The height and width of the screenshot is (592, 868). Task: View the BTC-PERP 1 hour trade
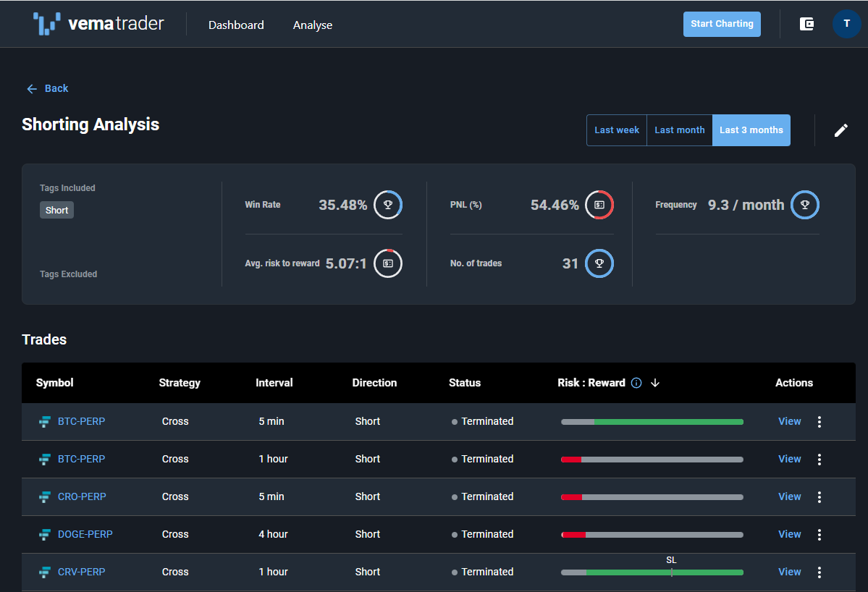click(x=789, y=460)
